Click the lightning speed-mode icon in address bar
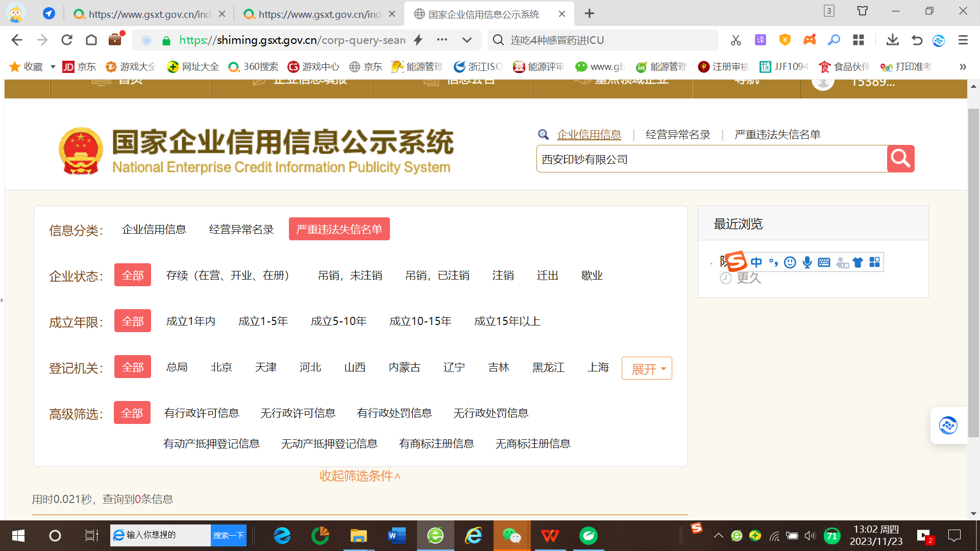This screenshot has height=551, width=980. point(418,40)
